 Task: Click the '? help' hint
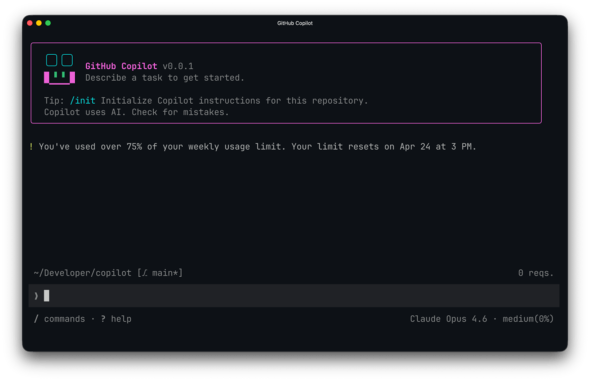pyautogui.click(x=116, y=319)
